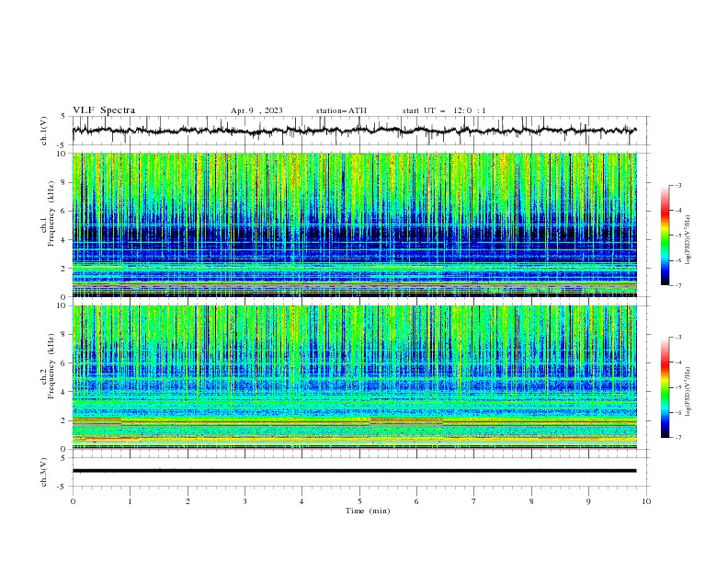The height and width of the screenshot is (563, 728).
Task: Click the ch.3 flat voltage trace
Action: click(355, 471)
